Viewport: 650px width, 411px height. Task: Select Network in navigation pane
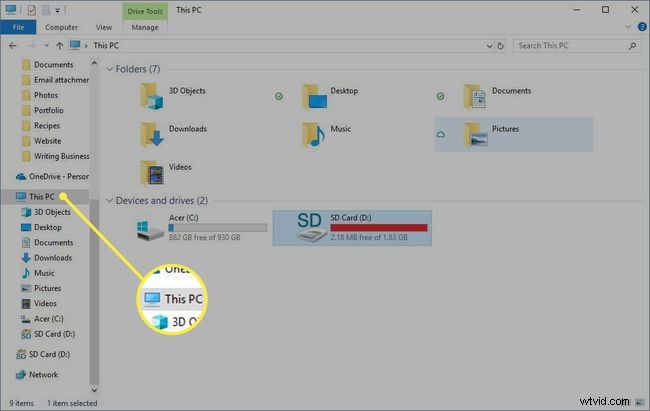(x=37, y=375)
